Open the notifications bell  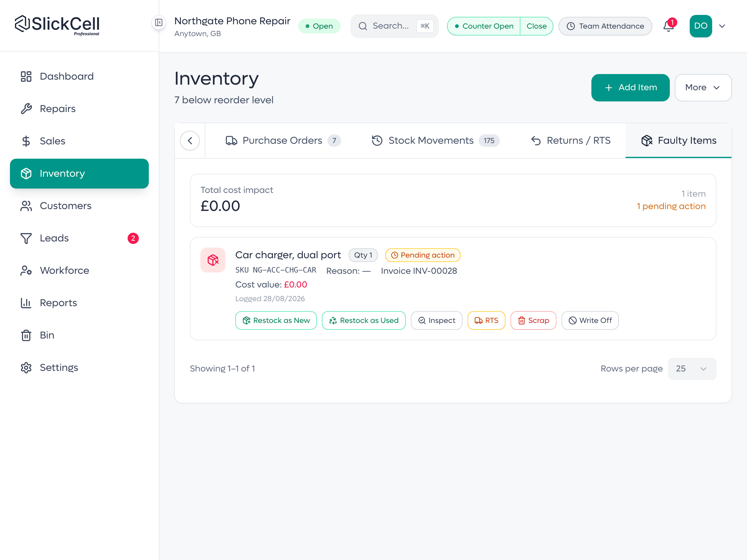[669, 26]
